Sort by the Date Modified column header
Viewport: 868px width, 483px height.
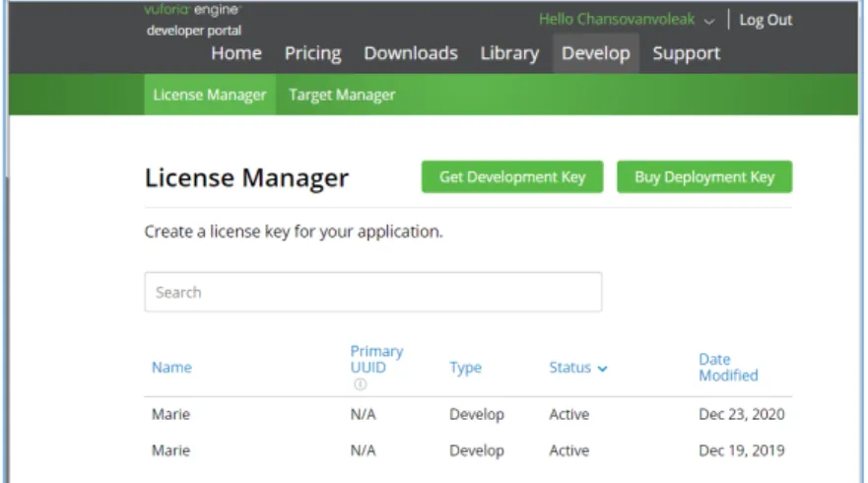click(x=728, y=368)
